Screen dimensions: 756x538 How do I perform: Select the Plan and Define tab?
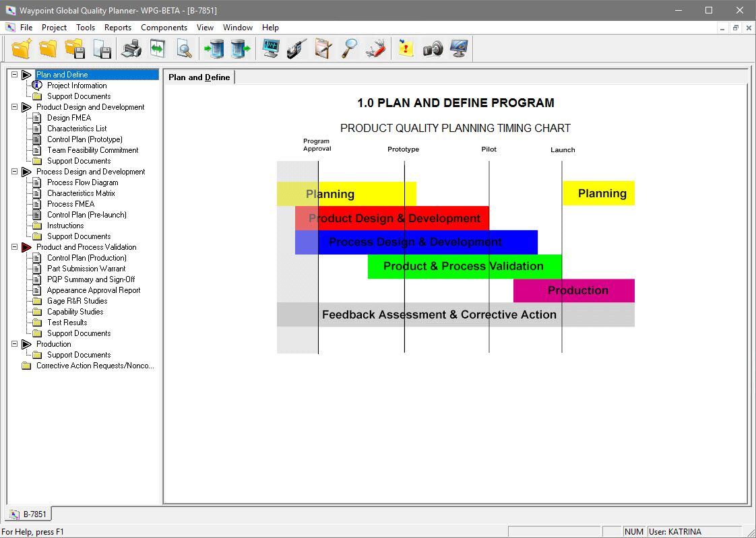tap(199, 77)
